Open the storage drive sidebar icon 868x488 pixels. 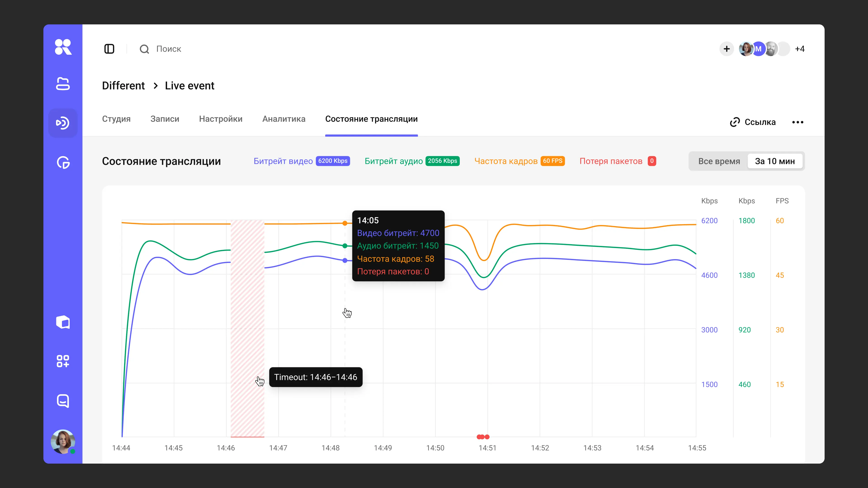click(63, 84)
